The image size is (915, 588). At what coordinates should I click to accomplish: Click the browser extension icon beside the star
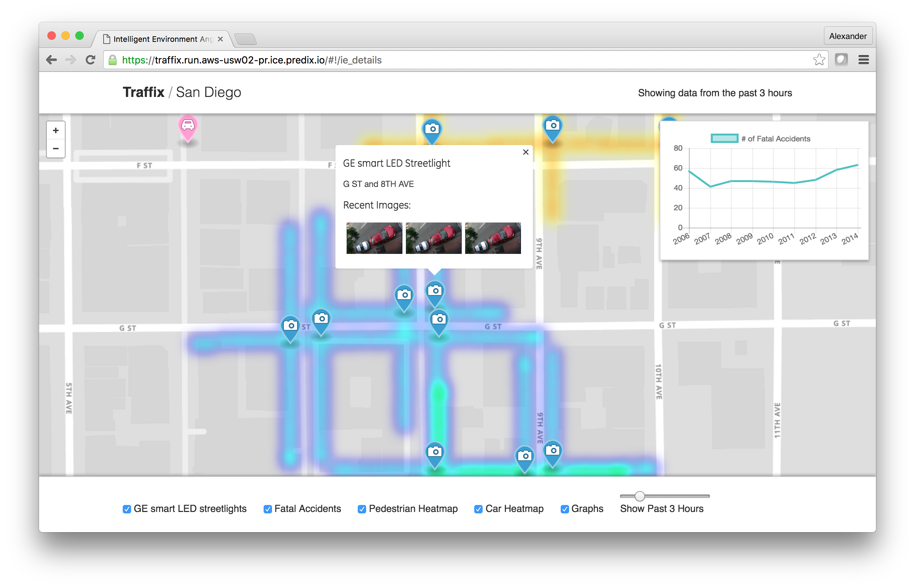(841, 60)
